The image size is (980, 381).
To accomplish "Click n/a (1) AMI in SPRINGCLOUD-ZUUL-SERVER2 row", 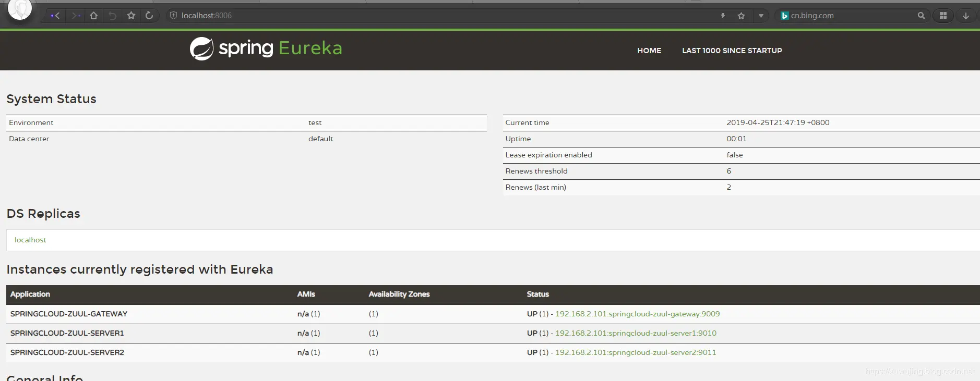I will (308, 352).
